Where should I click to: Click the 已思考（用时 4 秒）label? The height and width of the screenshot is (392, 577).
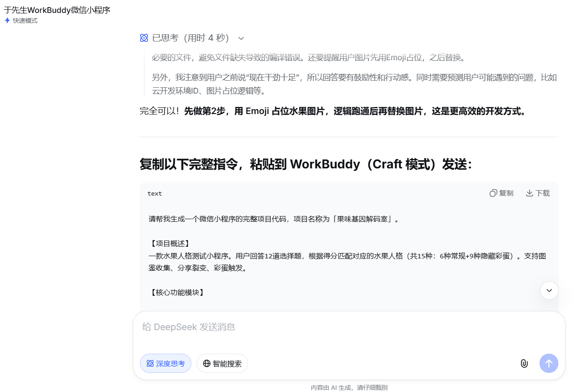pos(190,38)
